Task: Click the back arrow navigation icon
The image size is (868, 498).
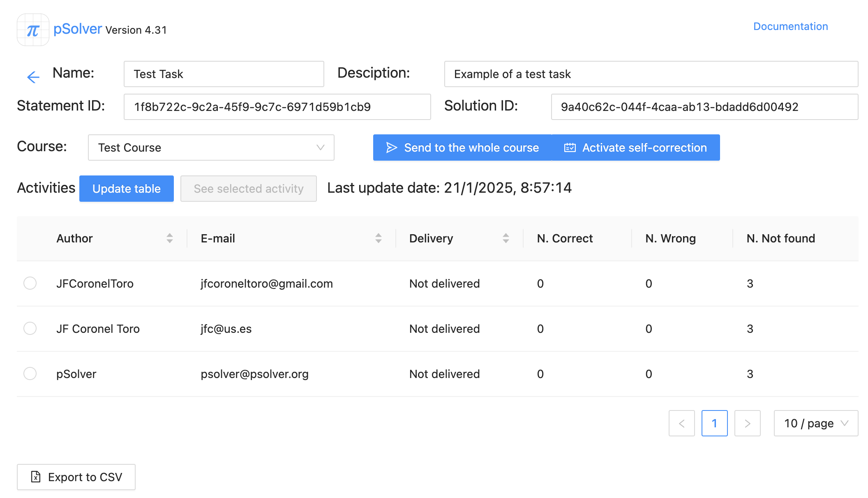Action: [33, 77]
